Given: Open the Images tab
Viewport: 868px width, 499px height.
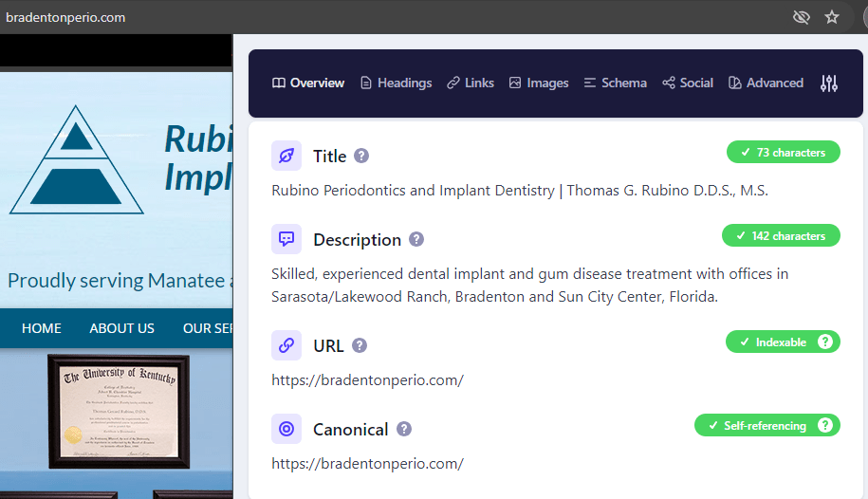Looking at the screenshot, I should coord(539,83).
